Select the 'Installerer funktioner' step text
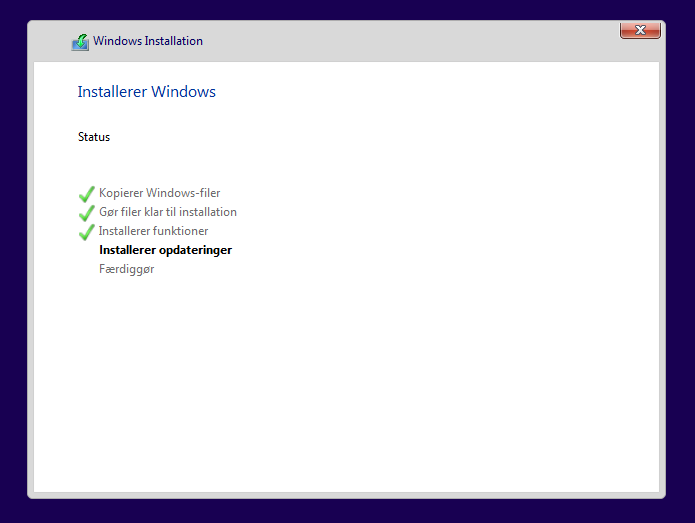The width and height of the screenshot is (695, 523). [153, 231]
